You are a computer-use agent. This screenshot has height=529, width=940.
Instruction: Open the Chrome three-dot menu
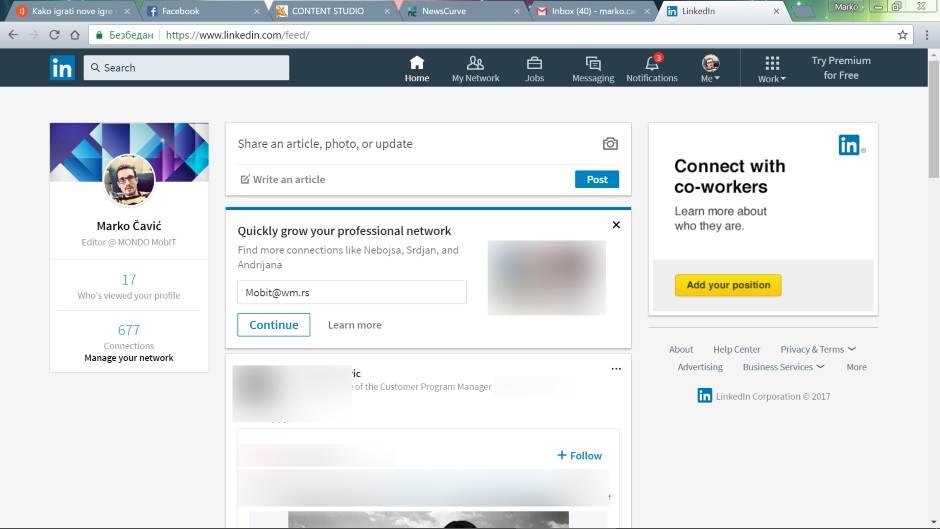click(927, 35)
